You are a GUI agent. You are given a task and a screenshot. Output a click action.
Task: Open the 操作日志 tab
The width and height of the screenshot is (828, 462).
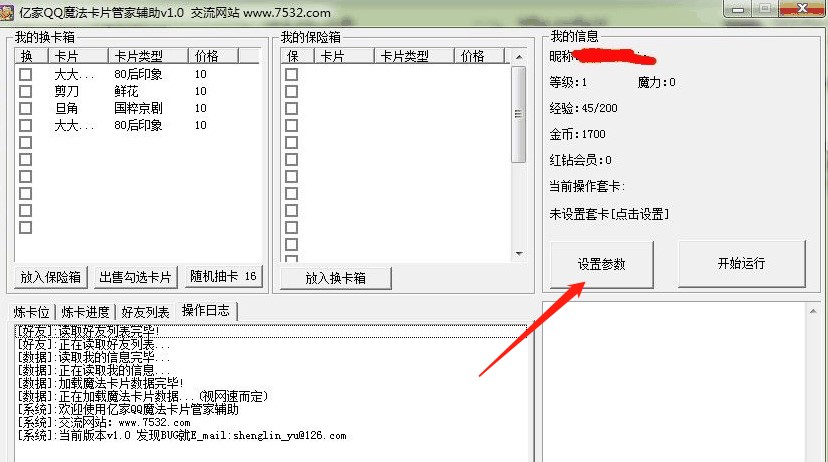(206, 310)
